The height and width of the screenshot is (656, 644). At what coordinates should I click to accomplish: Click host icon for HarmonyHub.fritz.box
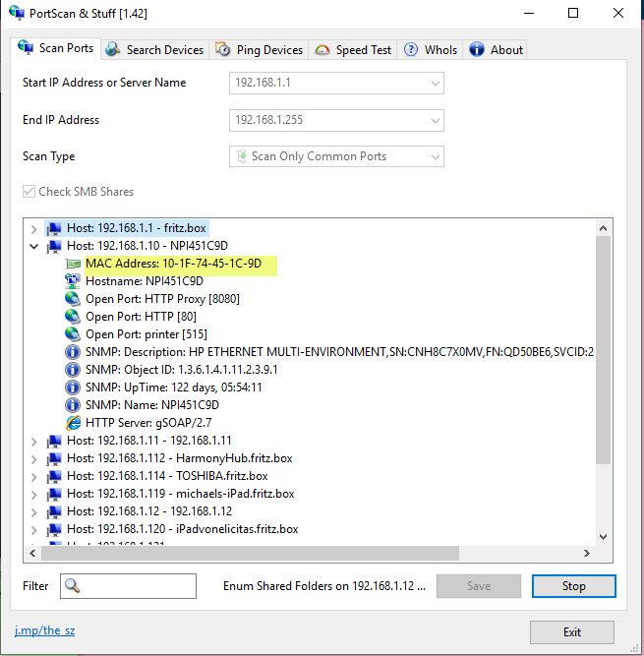click(54, 458)
